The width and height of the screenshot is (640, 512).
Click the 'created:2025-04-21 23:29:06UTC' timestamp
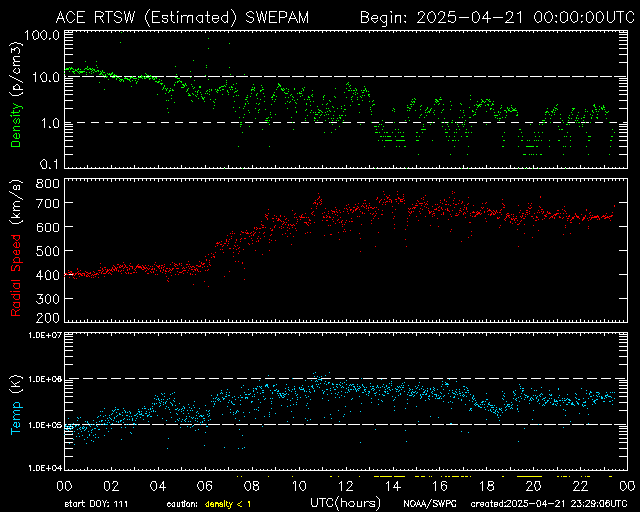549,504
